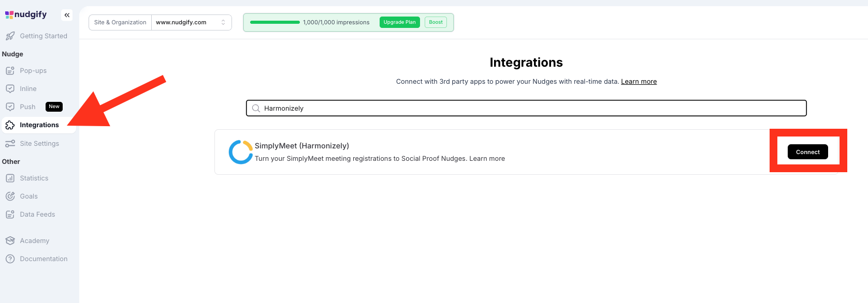Open the Learn more link under Integrations

point(639,82)
